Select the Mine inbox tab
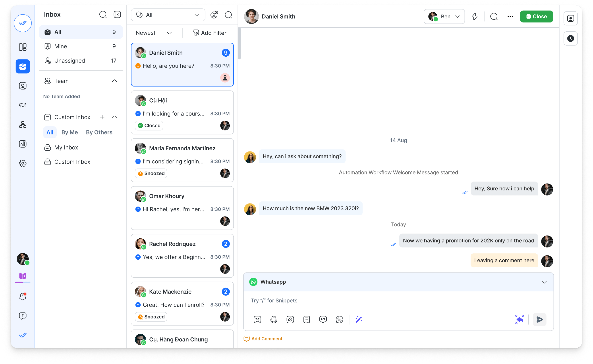 tap(81, 46)
